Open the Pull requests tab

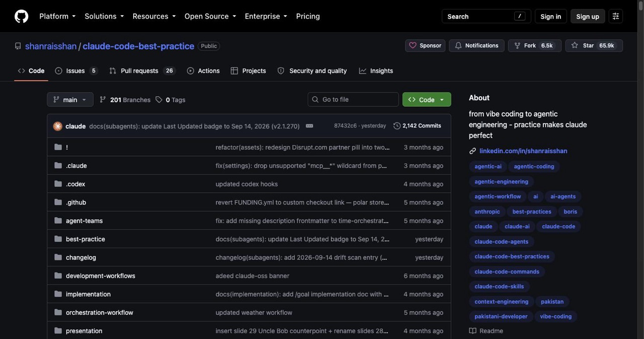(142, 71)
